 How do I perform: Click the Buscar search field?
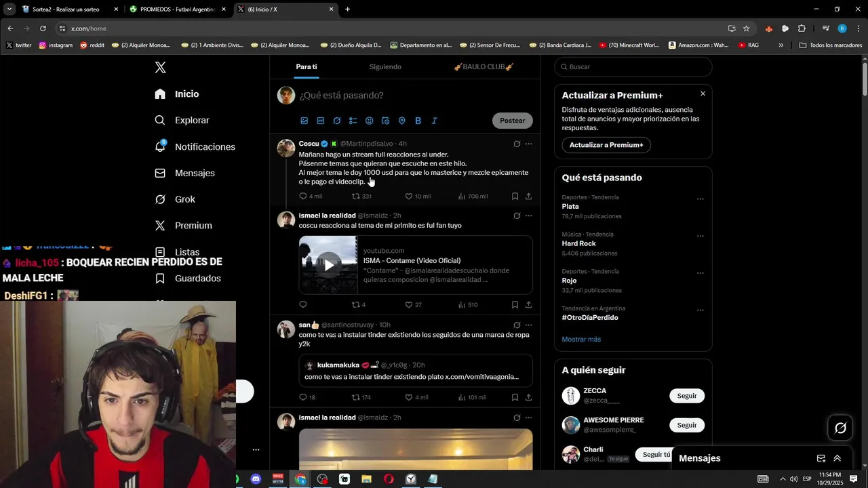pyautogui.click(x=633, y=67)
